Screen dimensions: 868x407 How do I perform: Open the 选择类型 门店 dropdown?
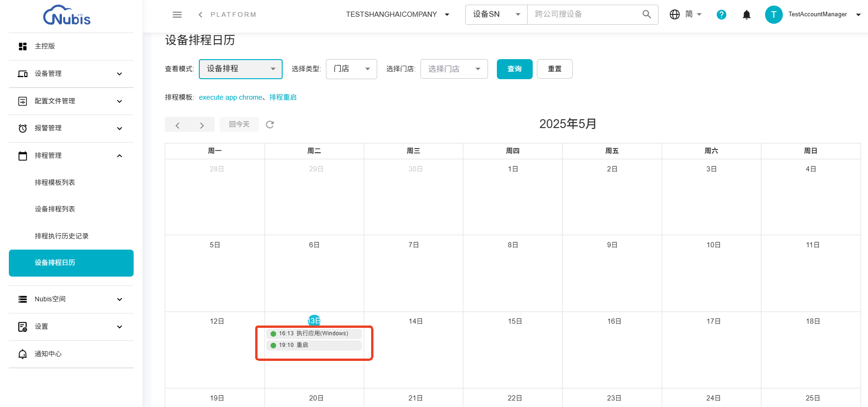point(352,69)
